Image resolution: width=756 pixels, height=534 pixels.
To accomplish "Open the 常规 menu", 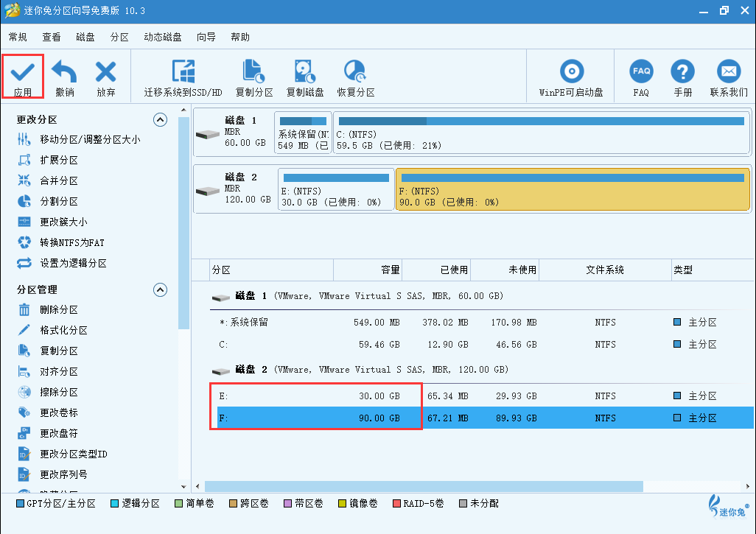I will click(x=18, y=37).
